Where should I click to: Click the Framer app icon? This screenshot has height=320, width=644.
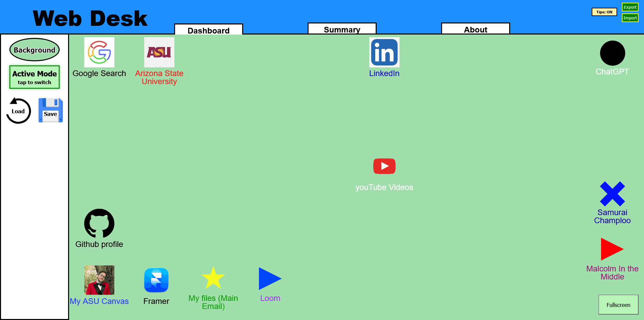[156, 280]
